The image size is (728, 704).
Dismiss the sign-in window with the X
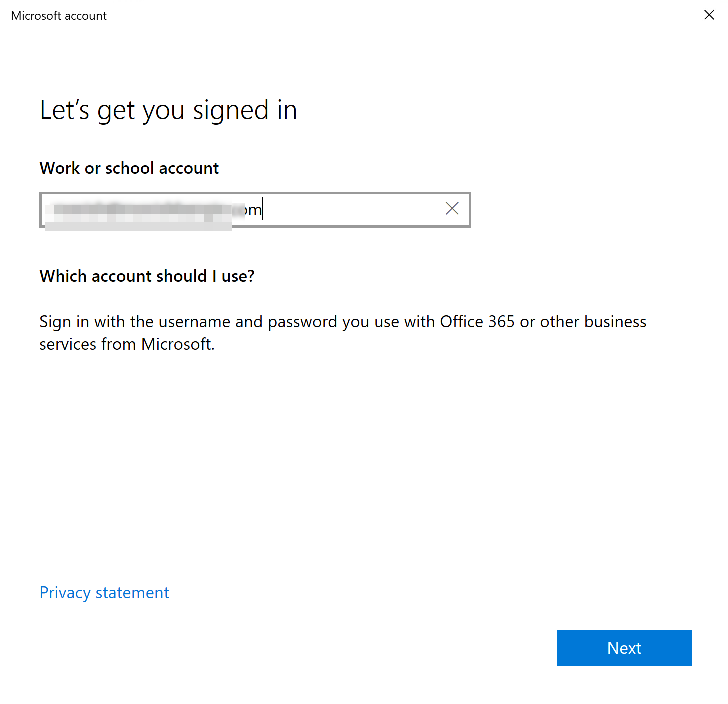click(x=709, y=15)
